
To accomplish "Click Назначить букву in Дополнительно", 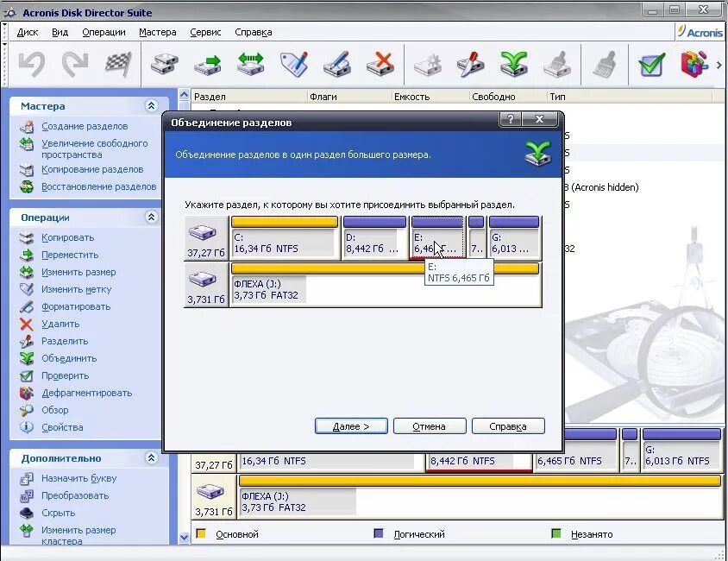I will (x=79, y=478).
